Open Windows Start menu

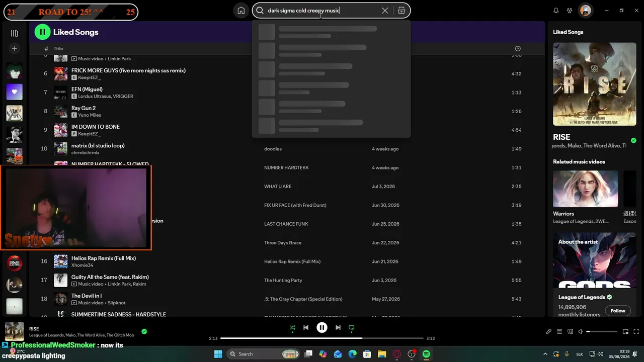point(218,354)
